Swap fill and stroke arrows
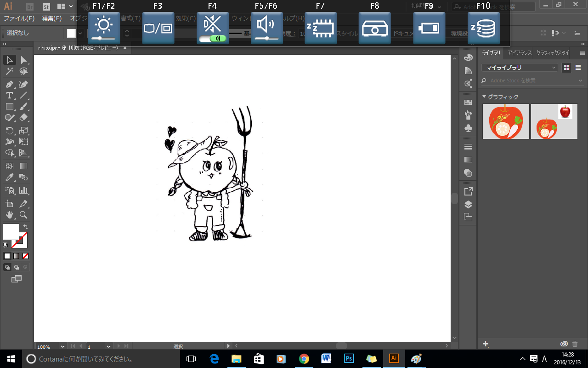Viewport: 588px width, 368px height. (x=25, y=227)
